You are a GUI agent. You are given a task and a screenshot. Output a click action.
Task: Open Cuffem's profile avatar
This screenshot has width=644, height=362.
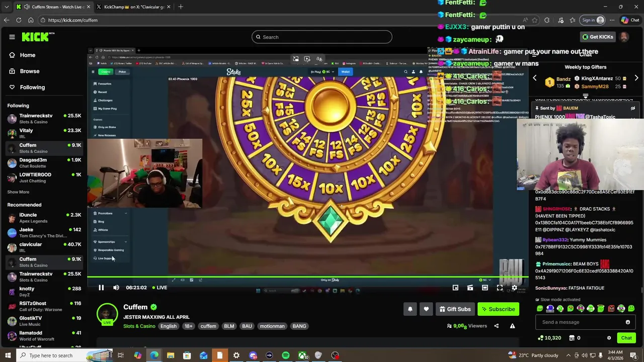click(107, 314)
